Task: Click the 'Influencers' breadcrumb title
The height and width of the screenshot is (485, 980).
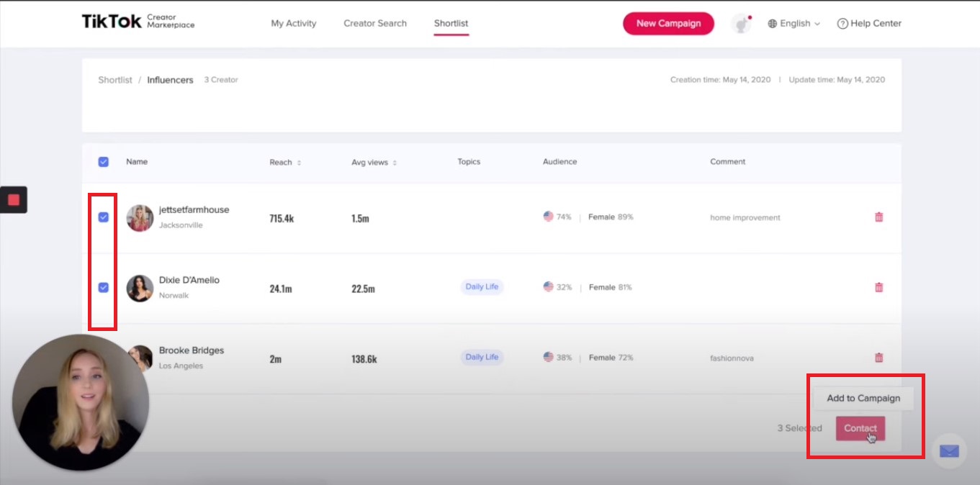Action: [x=170, y=80]
